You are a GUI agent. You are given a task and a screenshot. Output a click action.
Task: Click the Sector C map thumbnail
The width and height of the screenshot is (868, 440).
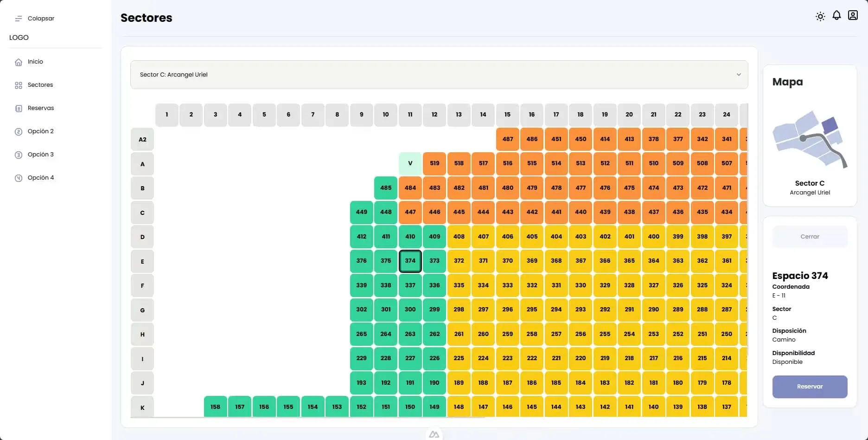810,139
